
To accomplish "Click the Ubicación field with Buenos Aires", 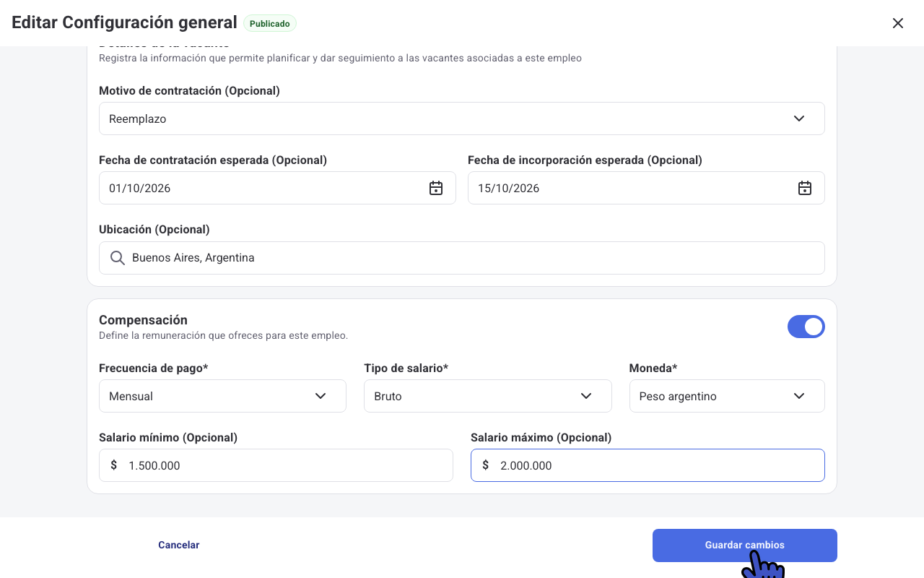I will (x=462, y=258).
